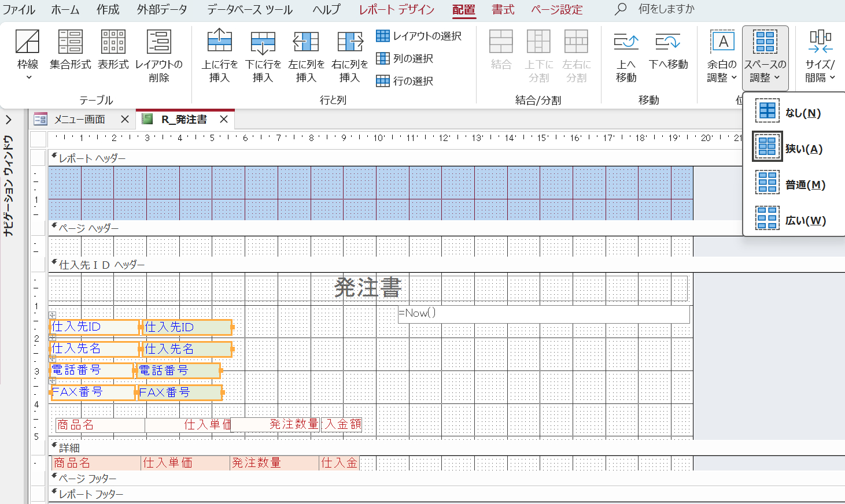The width and height of the screenshot is (845, 504).
Task: Select the 商品名 detail text box
Action: [x=96, y=463]
